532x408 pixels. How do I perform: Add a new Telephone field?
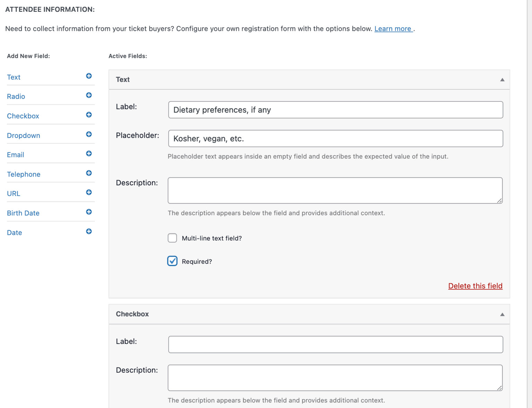coord(89,173)
